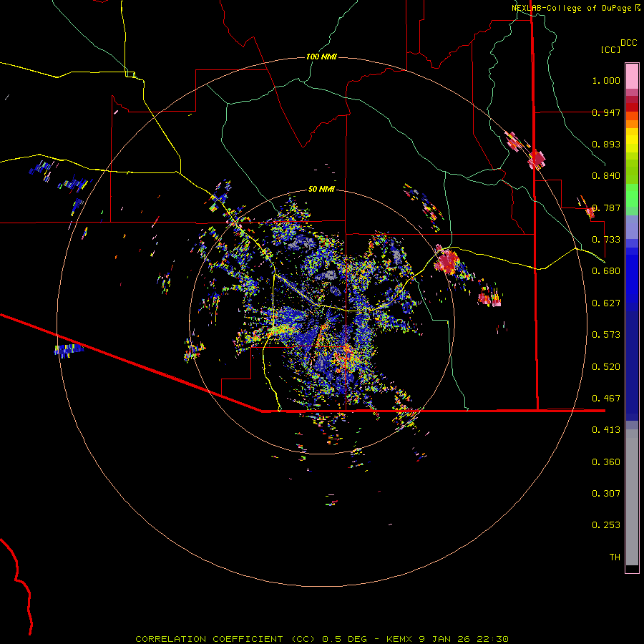
Task: Click the 0.413 color scale value
Action: pyautogui.click(x=606, y=430)
